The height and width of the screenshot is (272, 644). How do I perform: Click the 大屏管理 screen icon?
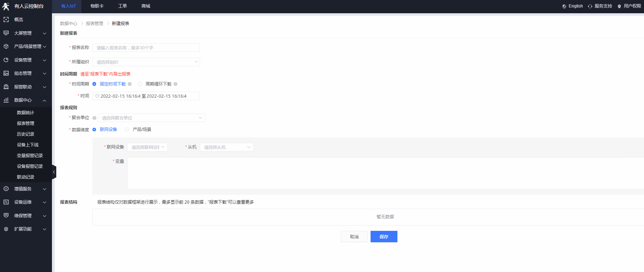[x=6, y=33]
